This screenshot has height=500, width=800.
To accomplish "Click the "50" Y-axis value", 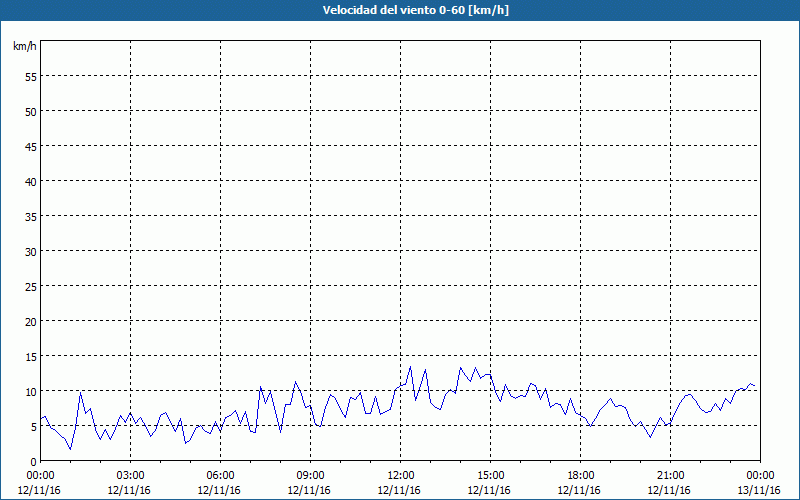I will pyautogui.click(x=31, y=112).
